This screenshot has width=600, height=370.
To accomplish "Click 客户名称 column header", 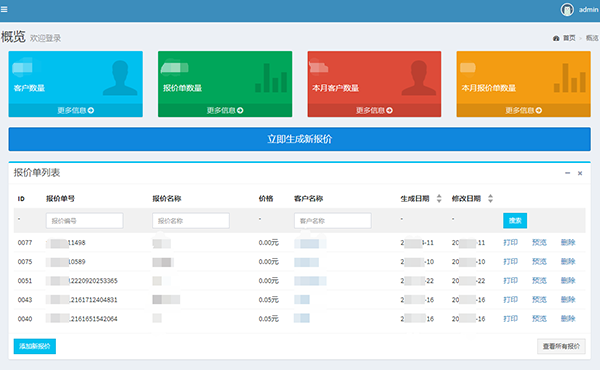I will click(x=308, y=199).
